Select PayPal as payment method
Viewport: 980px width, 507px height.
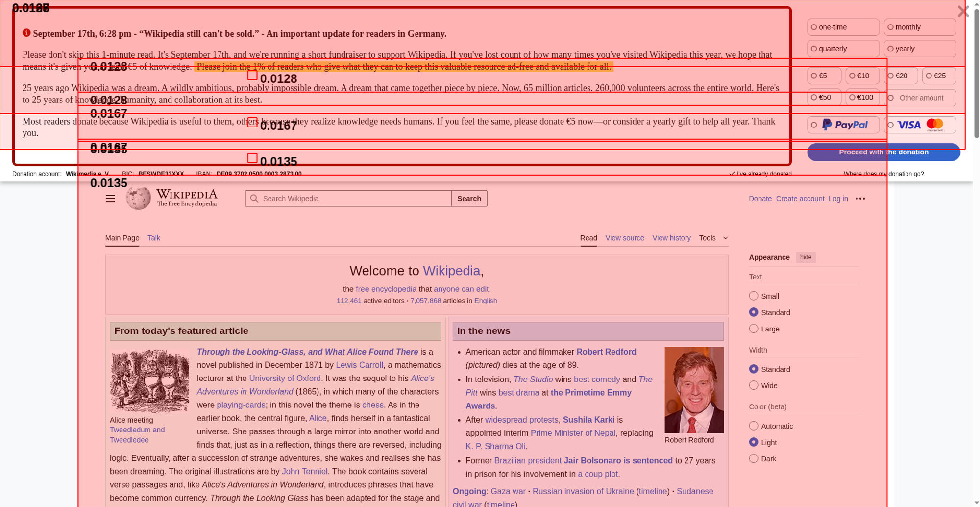click(x=843, y=125)
